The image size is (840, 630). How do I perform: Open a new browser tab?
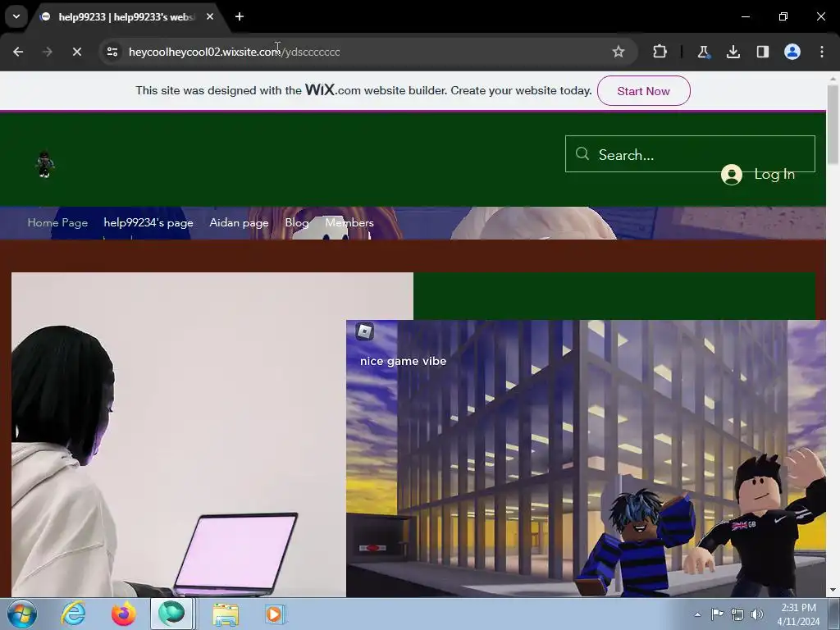pyautogui.click(x=240, y=16)
